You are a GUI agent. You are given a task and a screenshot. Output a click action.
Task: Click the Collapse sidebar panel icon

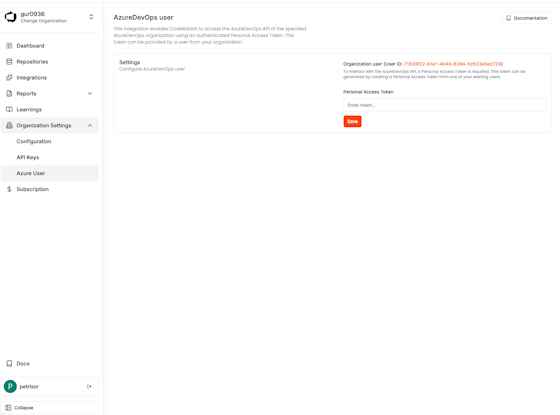coord(8,408)
